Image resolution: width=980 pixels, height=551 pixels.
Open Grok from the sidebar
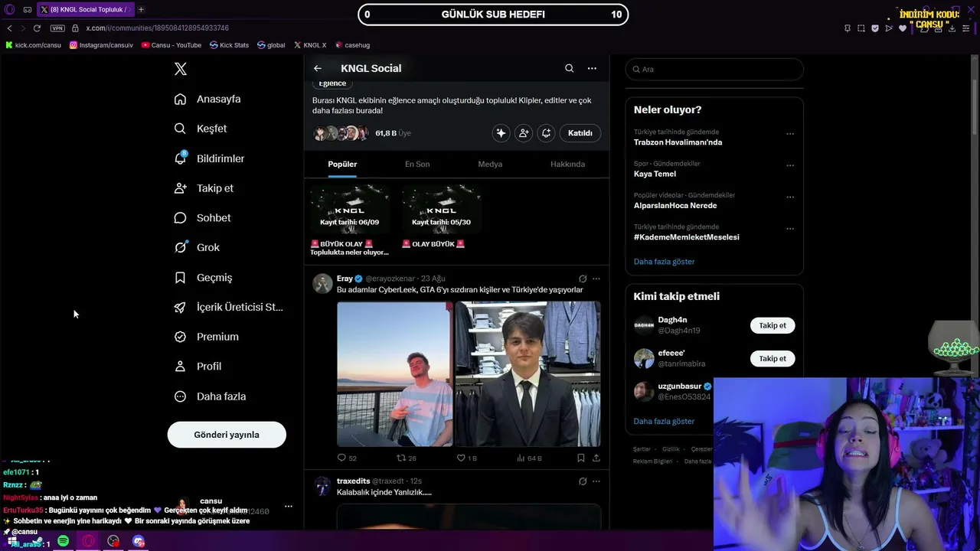click(197, 247)
